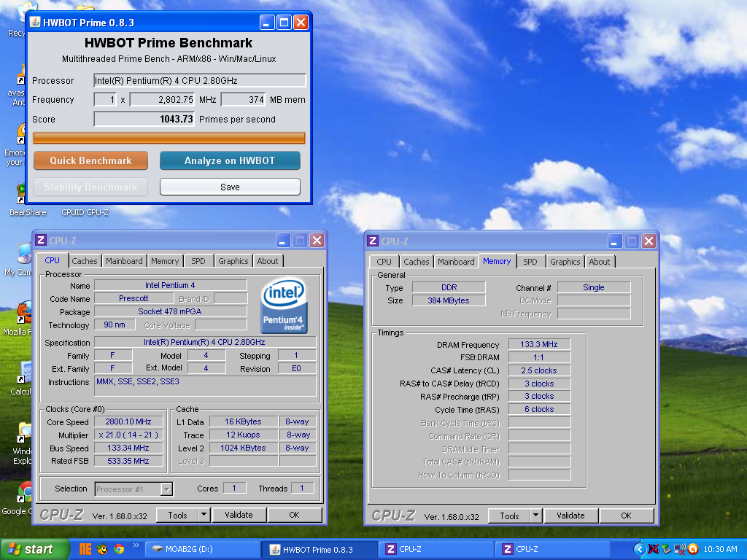Click the greyed Stability Benchmark button
The image size is (747, 560).
[x=90, y=187]
